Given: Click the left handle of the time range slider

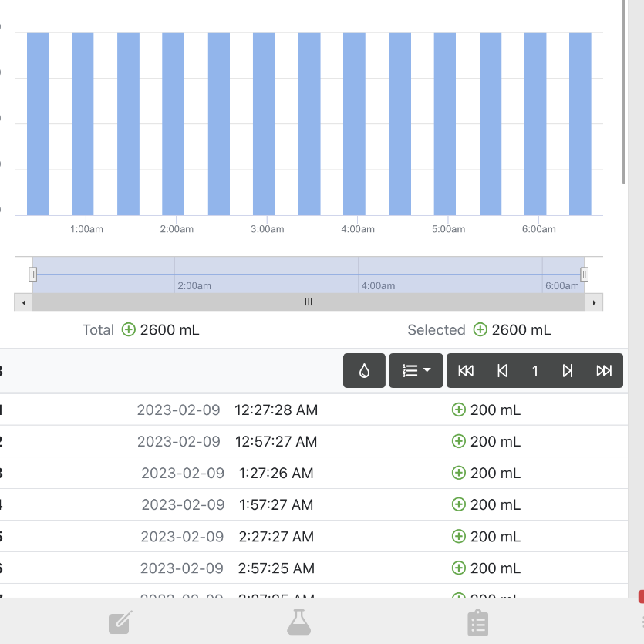Looking at the screenshot, I should click(x=33, y=275).
